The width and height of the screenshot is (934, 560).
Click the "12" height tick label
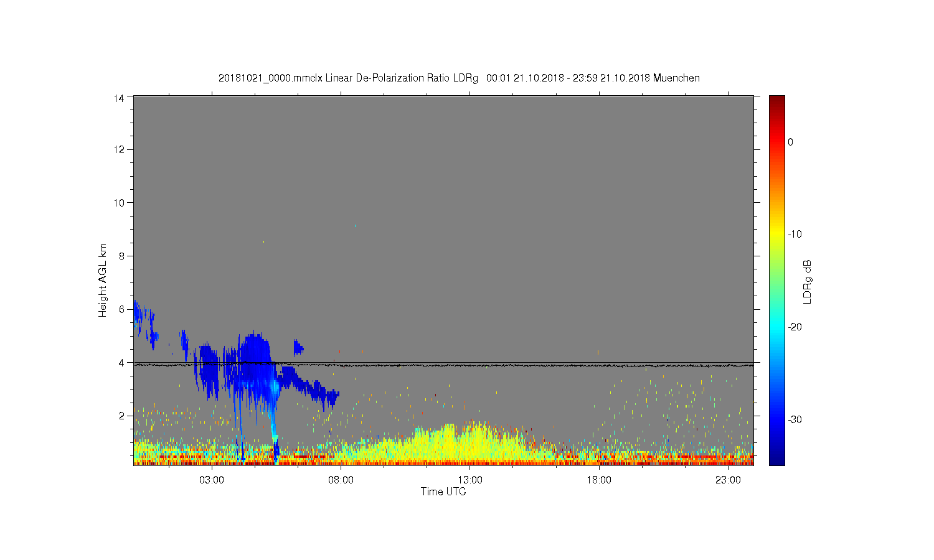pos(119,149)
